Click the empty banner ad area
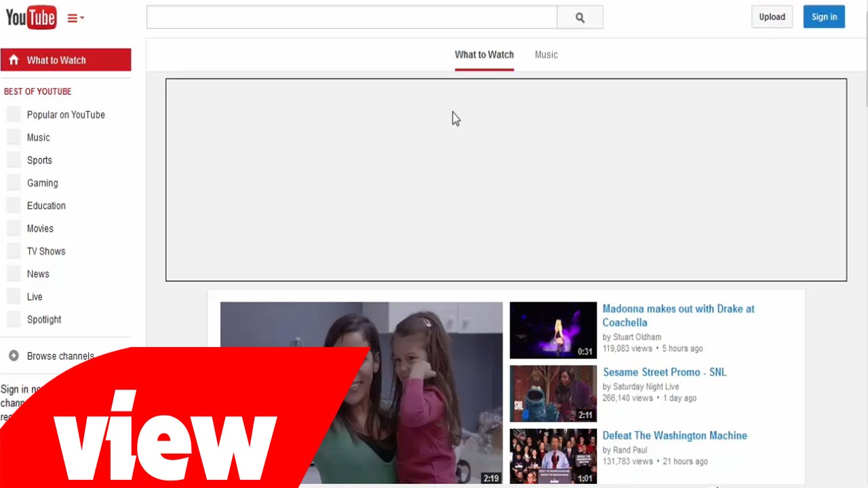868x488 pixels. click(506, 180)
